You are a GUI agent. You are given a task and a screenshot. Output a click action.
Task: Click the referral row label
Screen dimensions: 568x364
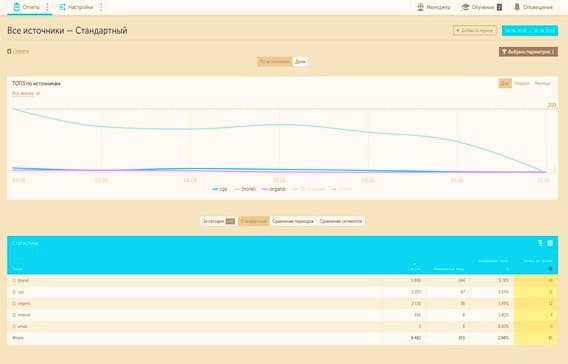click(x=24, y=315)
